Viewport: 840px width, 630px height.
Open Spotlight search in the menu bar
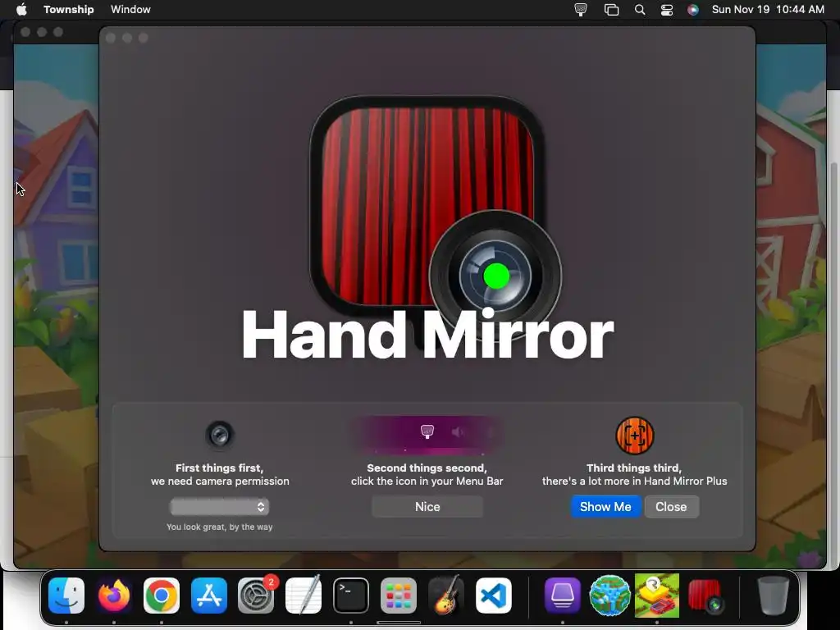coord(640,10)
